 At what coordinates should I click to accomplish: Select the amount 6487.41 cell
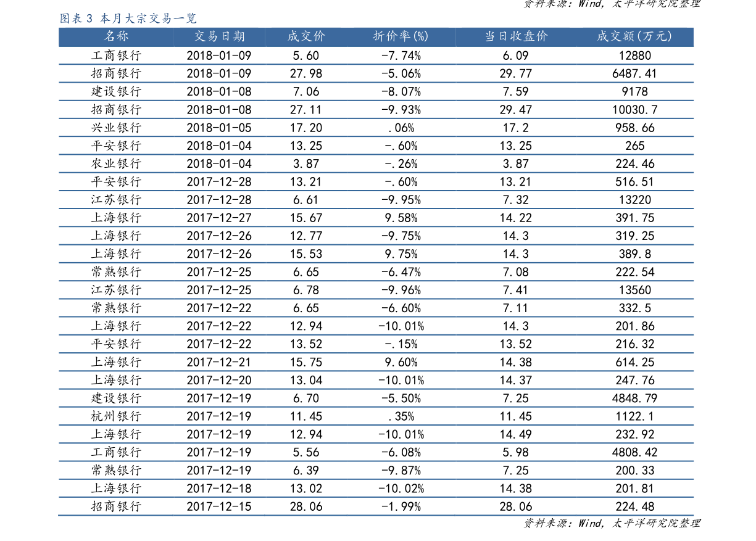pos(634,73)
